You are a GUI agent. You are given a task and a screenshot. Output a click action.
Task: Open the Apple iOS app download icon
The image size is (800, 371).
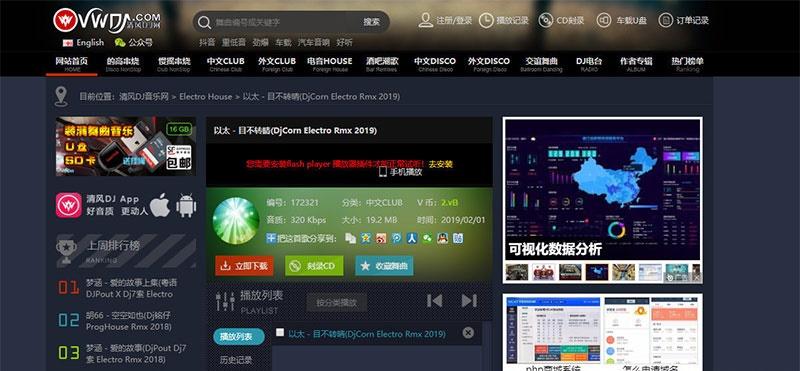160,205
